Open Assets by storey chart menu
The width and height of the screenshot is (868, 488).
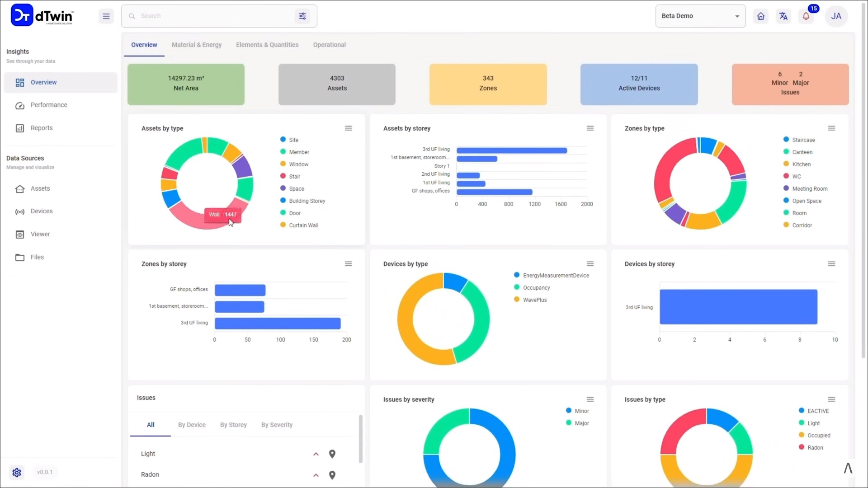click(590, 128)
